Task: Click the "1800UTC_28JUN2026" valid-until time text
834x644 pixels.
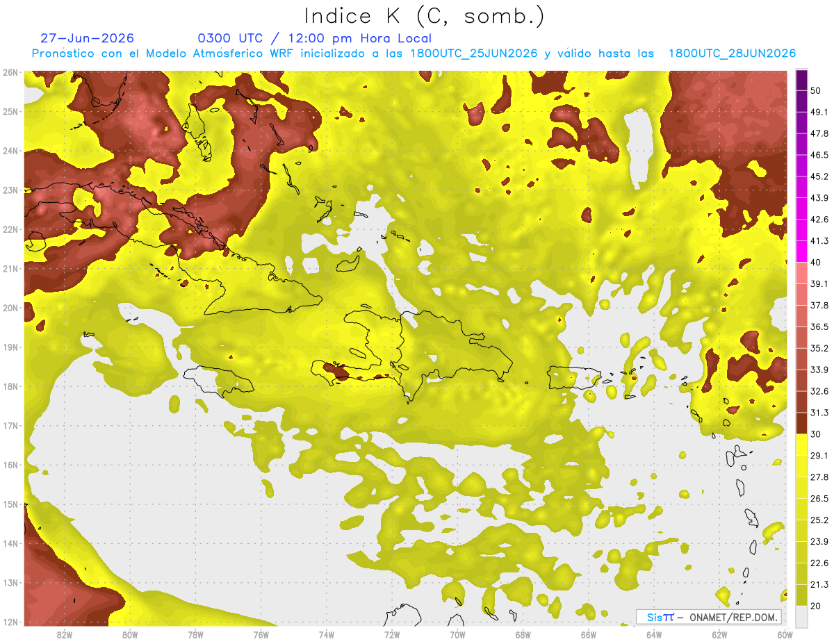Action: [x=732, y=53]
